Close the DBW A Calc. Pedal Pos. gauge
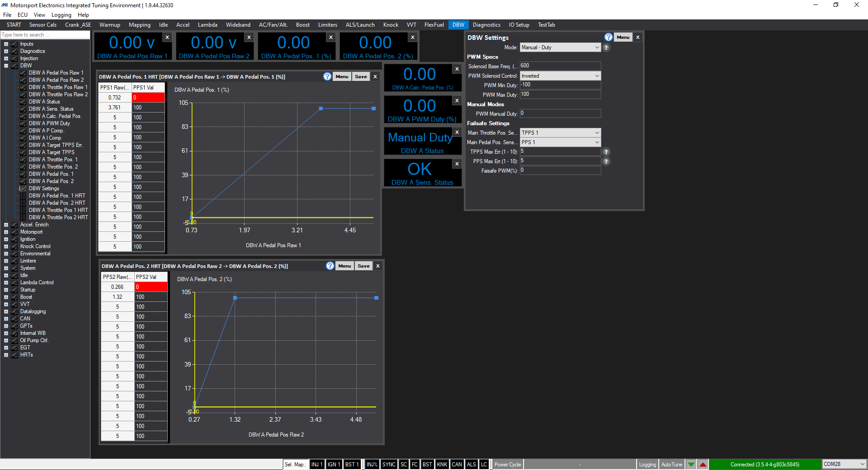 pyautogui.click(x=457, y=69)
